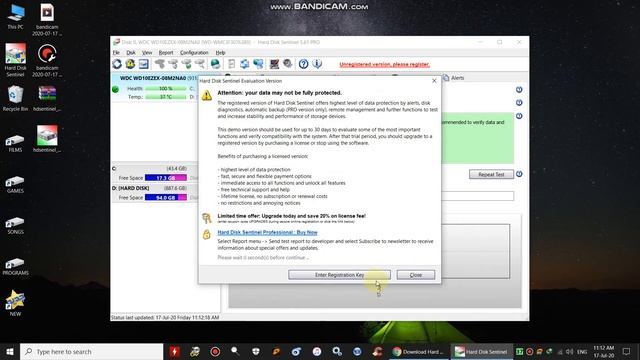Screen dimensions: 640x360
Task: Click the document report toolbar icon
Action: (x=231, y=64)
